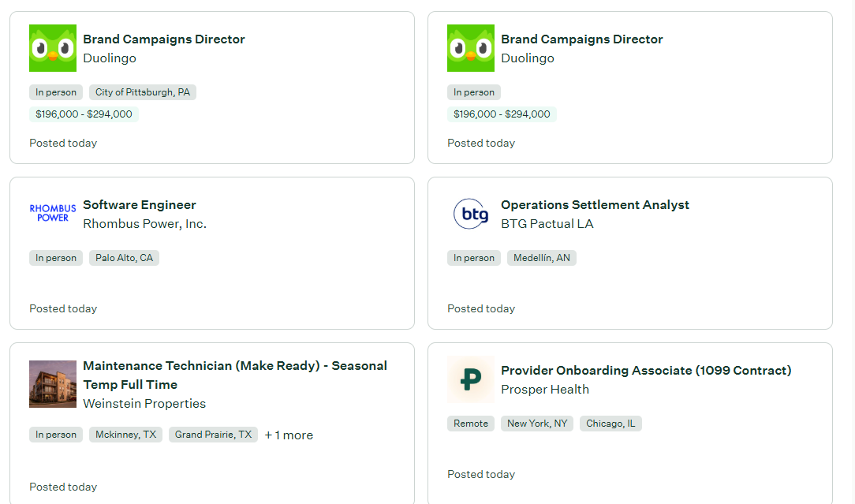Open Rhombus Power company logo
Image resolution: width=855 pixels, height=504 pixels.
[x=53, y=213]
